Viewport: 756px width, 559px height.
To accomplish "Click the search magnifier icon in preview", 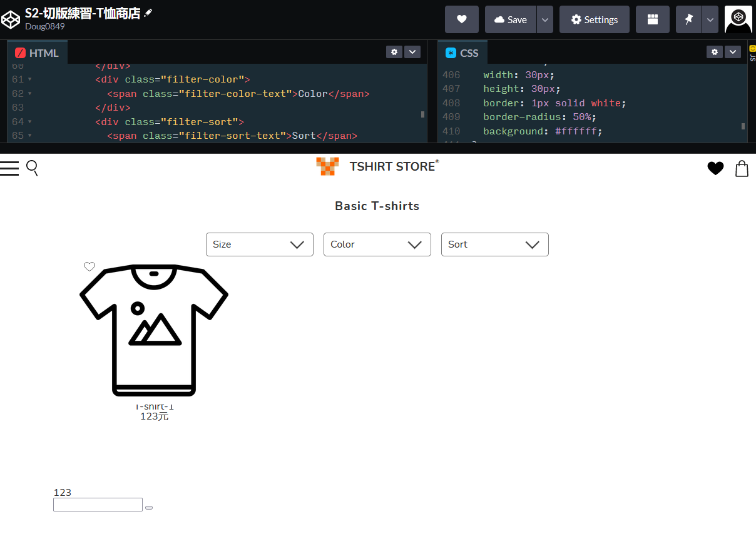I will tap(32, 168).
